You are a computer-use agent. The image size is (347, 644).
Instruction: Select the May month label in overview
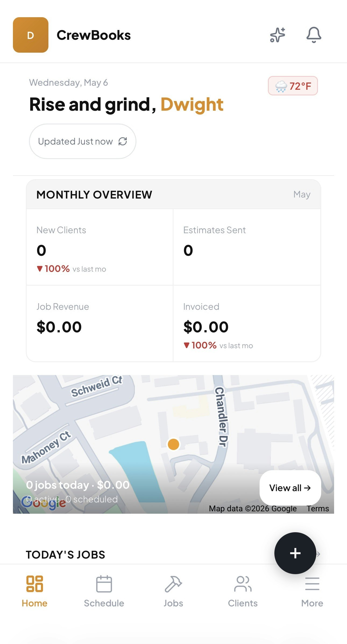coord(302,195)
